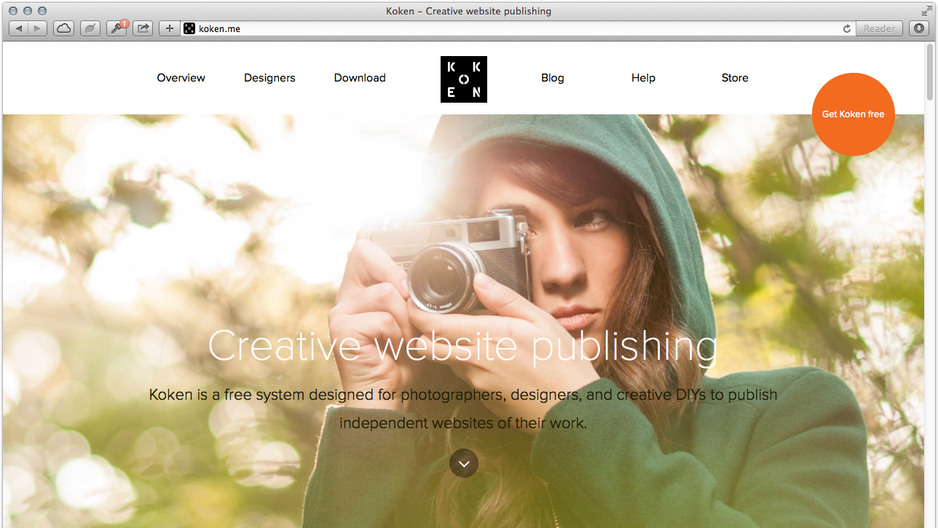Image resolution: width=938 pixels, height=528 pixels.
Task: Click the forward navigation arrow
Action: [38, 28]
